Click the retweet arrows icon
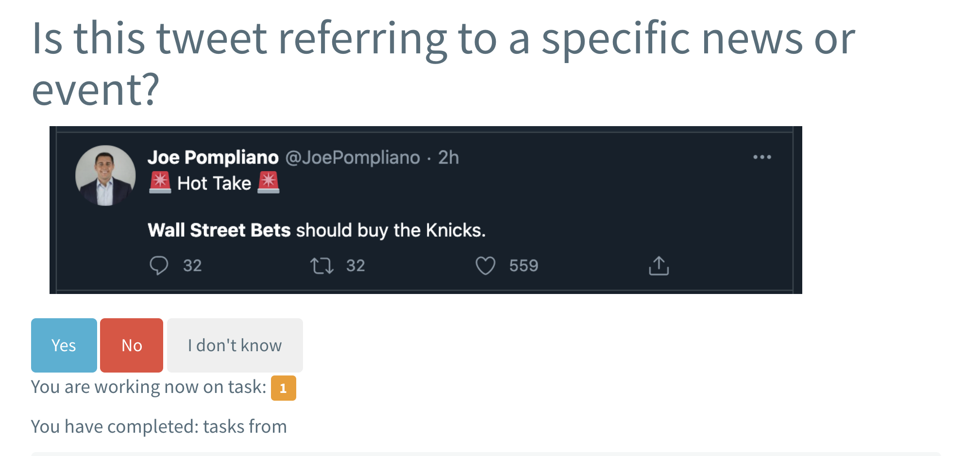 (321, 266)
